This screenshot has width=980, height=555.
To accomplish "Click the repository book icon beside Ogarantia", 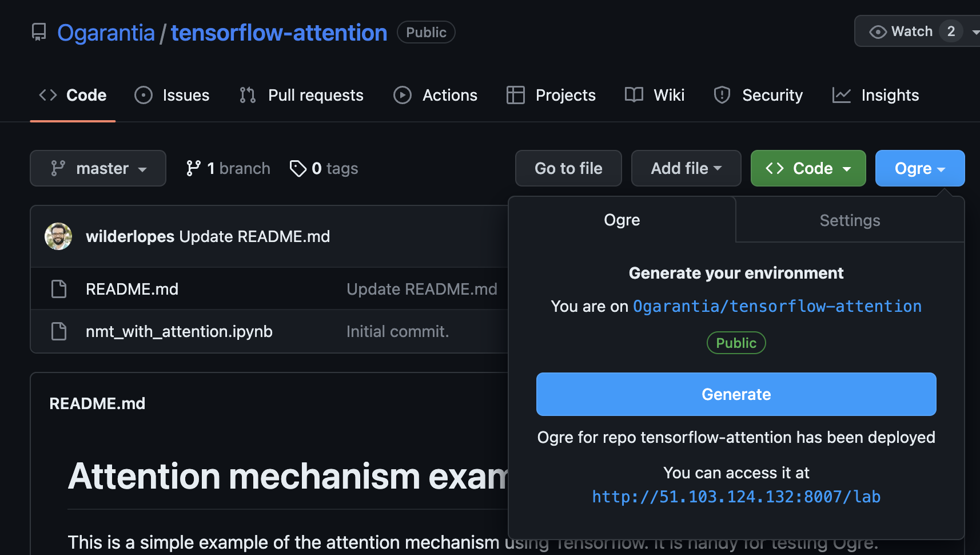I will click(39, 32).
